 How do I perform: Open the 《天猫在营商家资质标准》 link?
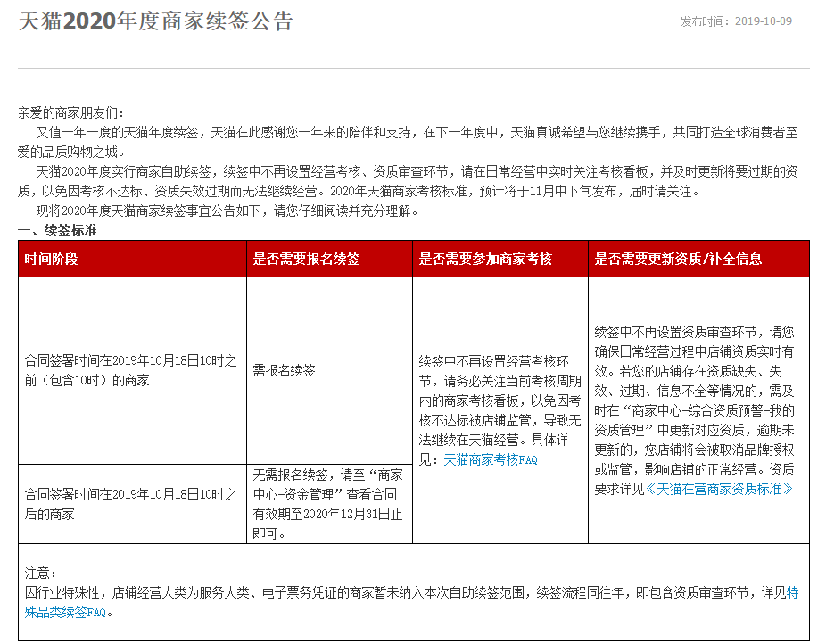[x=720, y=489]
